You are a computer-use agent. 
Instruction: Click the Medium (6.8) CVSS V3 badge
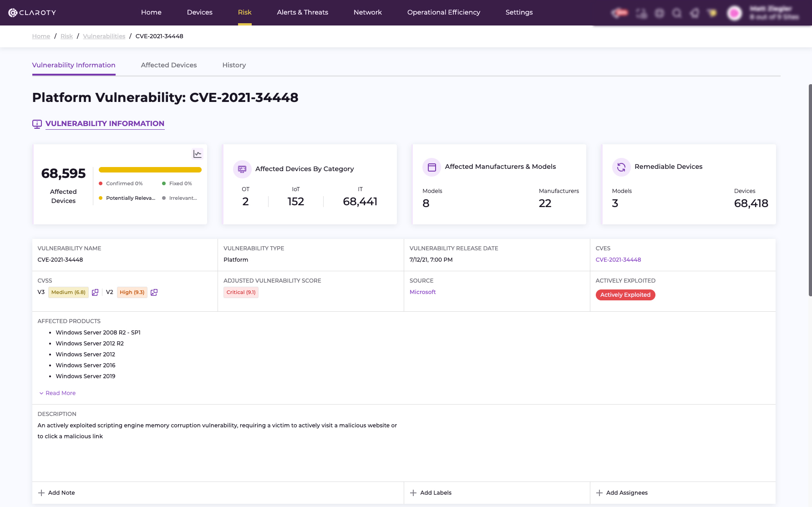click(x=68, y=292)
